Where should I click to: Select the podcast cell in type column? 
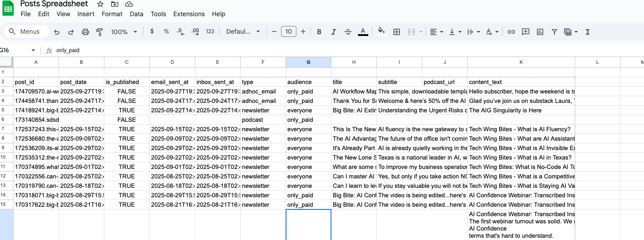[x=263, y=120]
